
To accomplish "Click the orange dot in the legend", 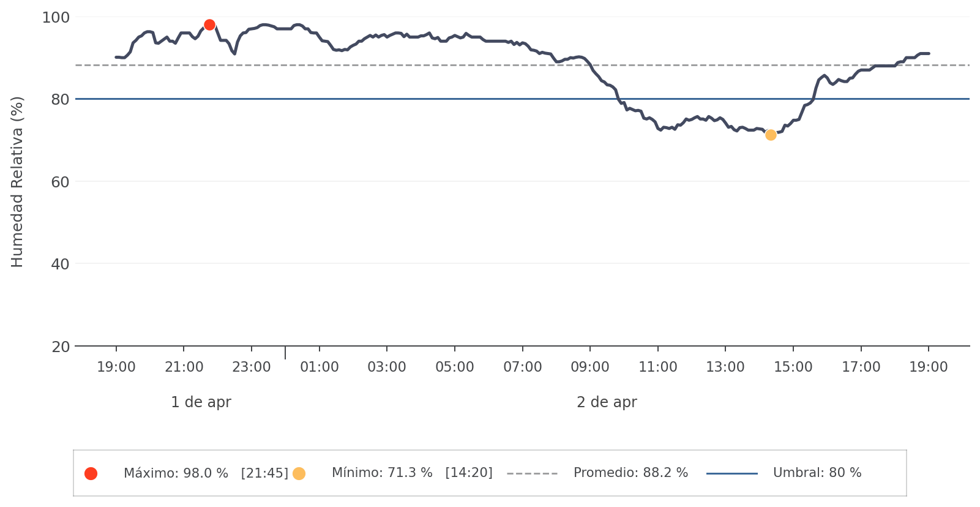I will [299, 473].
